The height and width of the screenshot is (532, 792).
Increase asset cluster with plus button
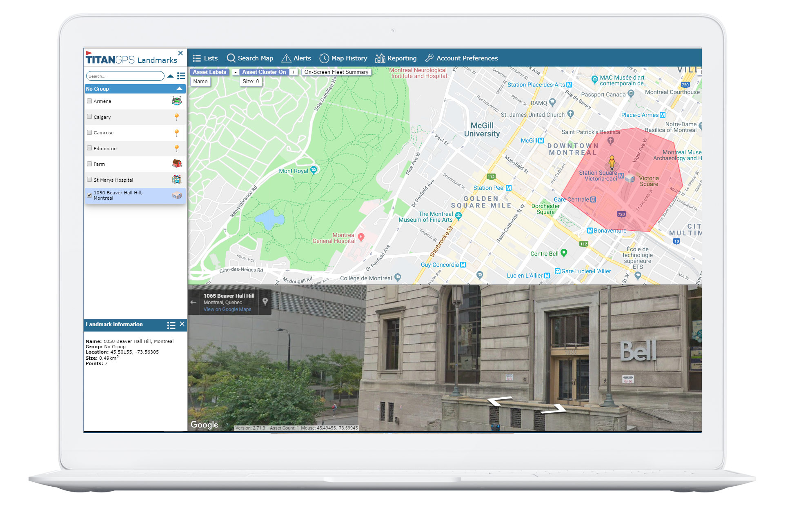click(293, 72)
